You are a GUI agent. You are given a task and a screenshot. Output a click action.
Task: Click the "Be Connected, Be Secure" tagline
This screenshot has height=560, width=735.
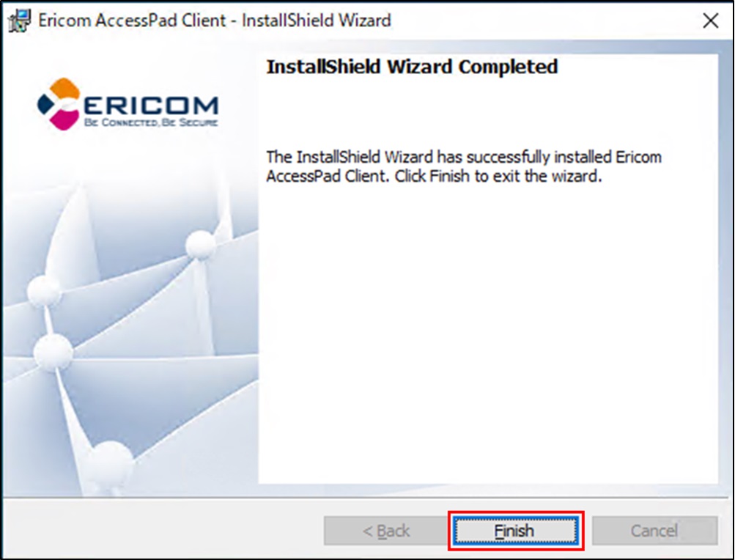click(150, 122)
